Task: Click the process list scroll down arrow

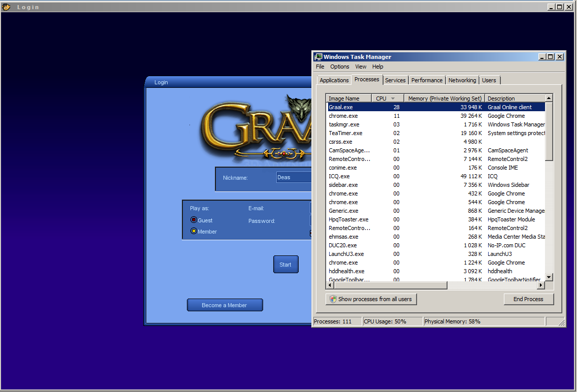Action: [549, 277]
